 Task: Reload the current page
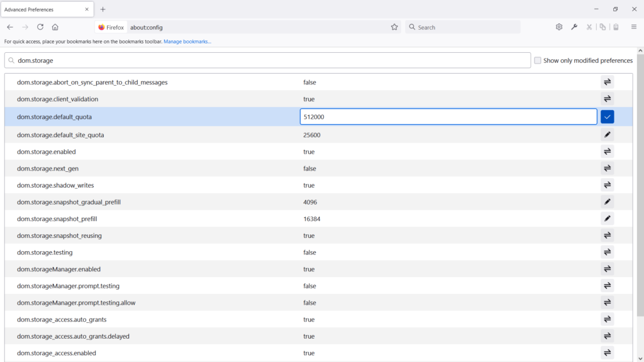[x=40, y=27]
